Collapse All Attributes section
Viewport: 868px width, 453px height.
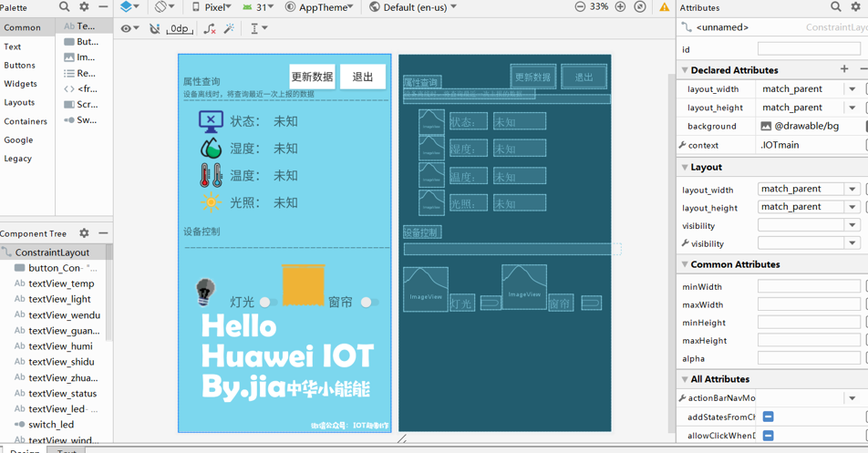(685, 379)
